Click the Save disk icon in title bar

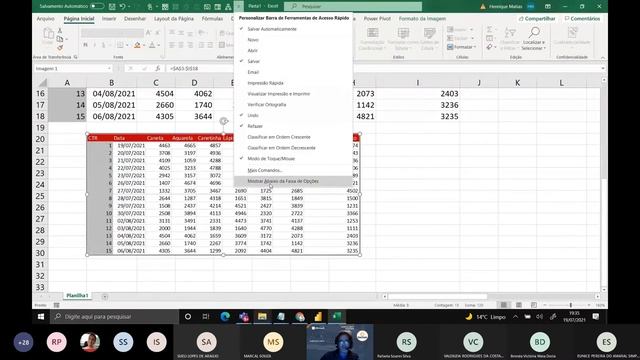coord(112,7)
